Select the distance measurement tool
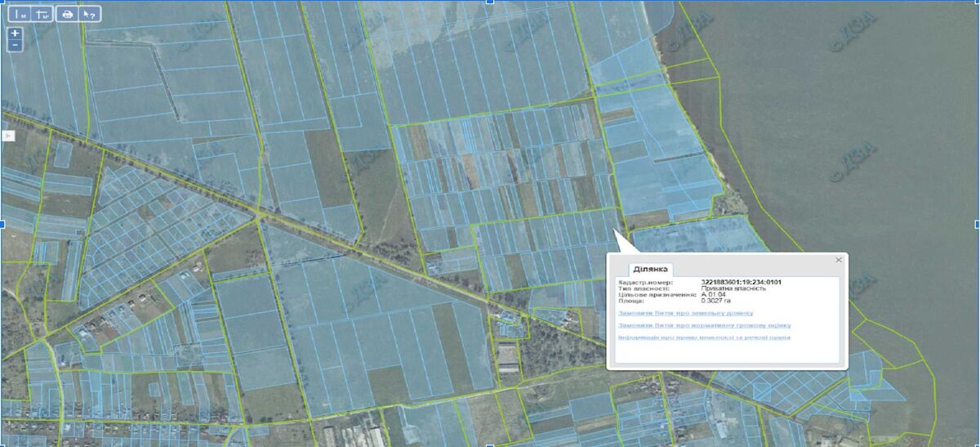 pyautogui.click(x=21, y=14)
